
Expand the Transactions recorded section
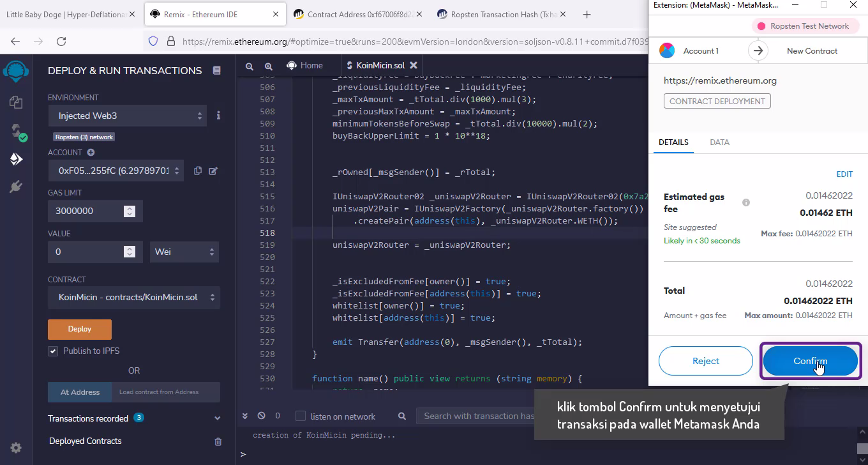(x=217, y=418)
